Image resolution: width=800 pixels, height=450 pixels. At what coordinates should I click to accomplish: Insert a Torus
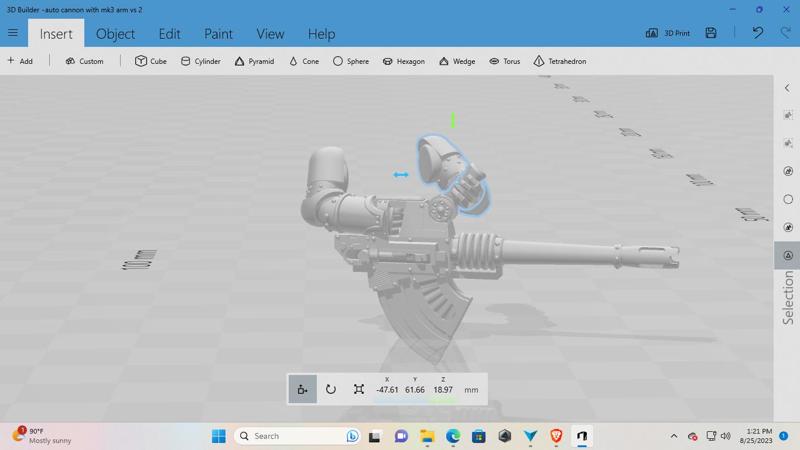505,61
